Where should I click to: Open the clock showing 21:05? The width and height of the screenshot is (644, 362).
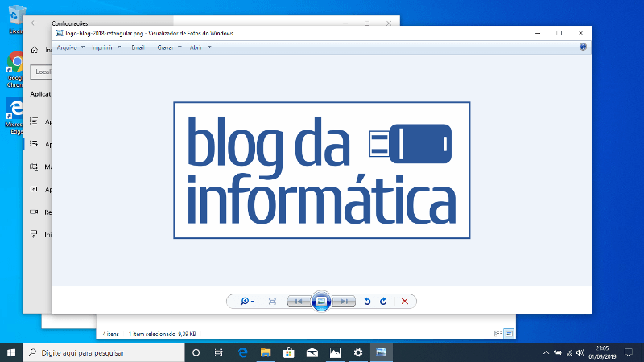tap(602, 352)
